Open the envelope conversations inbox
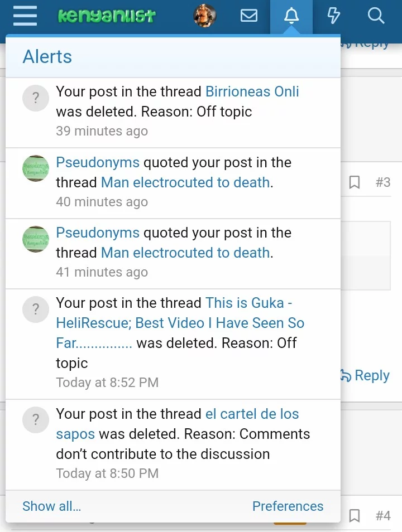The width and height of the screenshot is (402, 532). [249, 16]
